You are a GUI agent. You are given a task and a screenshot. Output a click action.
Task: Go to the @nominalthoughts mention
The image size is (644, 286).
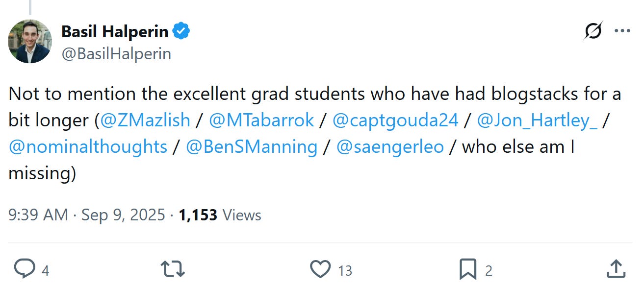pos(88,147)
